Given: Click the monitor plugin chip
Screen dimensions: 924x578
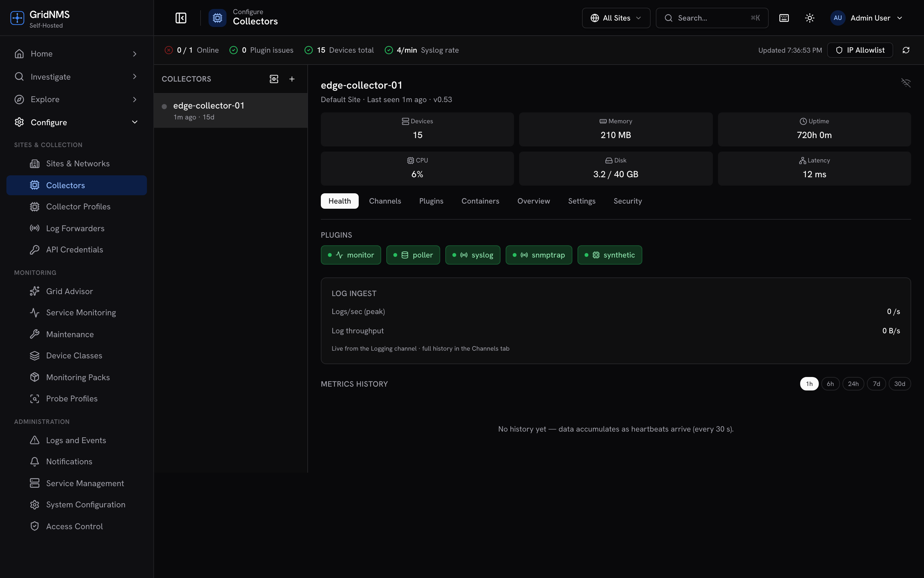Looking at the screenshot, I should point(350,255).
